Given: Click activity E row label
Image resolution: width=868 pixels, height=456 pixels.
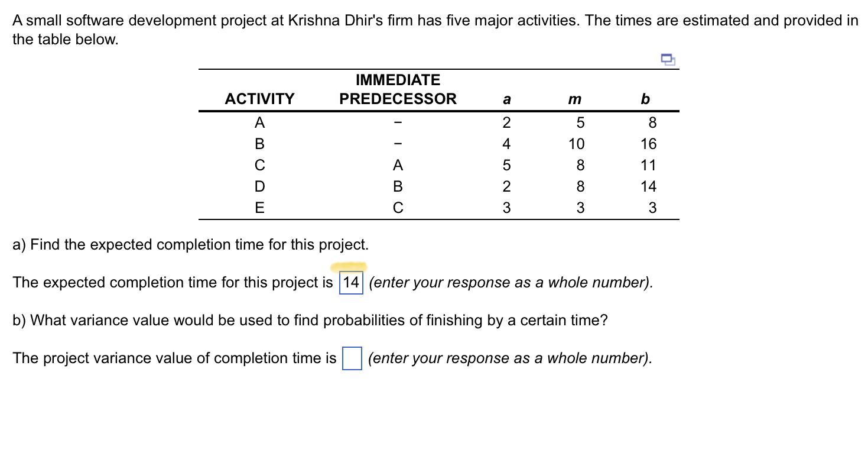Looking at the screenshot, I should click(x=259, y=208).
